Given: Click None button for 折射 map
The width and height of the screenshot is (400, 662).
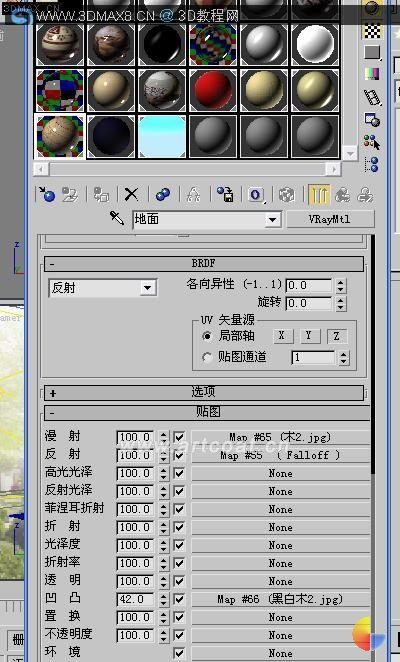Looking at the screenshot, I should tap(280, 527).
